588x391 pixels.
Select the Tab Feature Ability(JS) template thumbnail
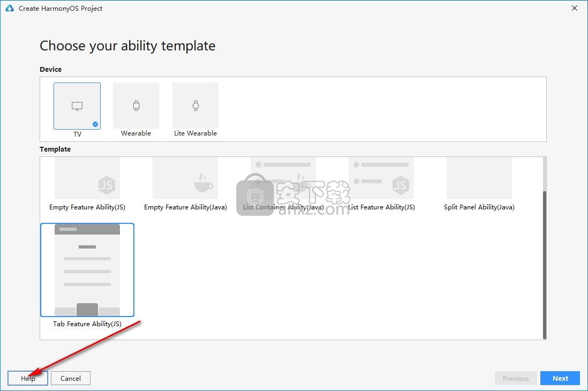click(87, 270)
